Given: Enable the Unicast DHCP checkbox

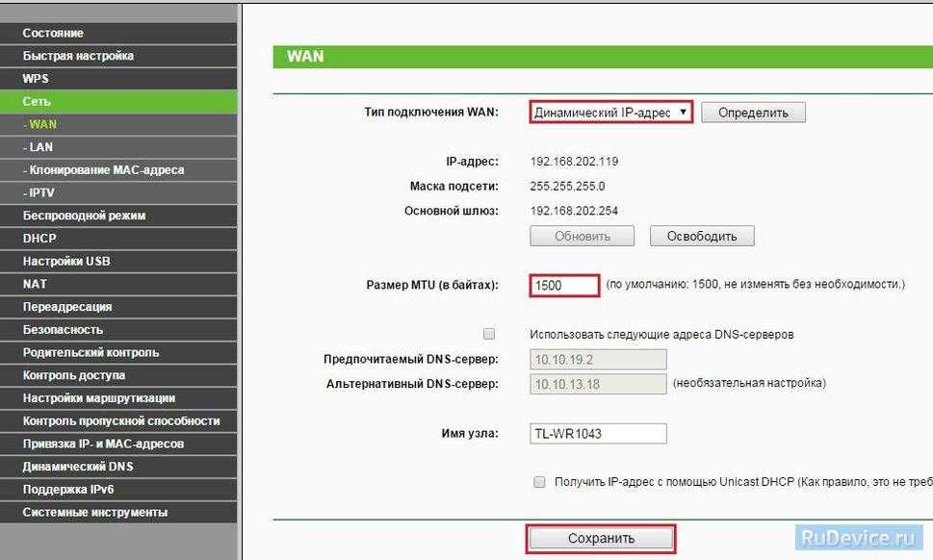Looking at the screenshot, I should pyautogui.click(x=539, y=482).
